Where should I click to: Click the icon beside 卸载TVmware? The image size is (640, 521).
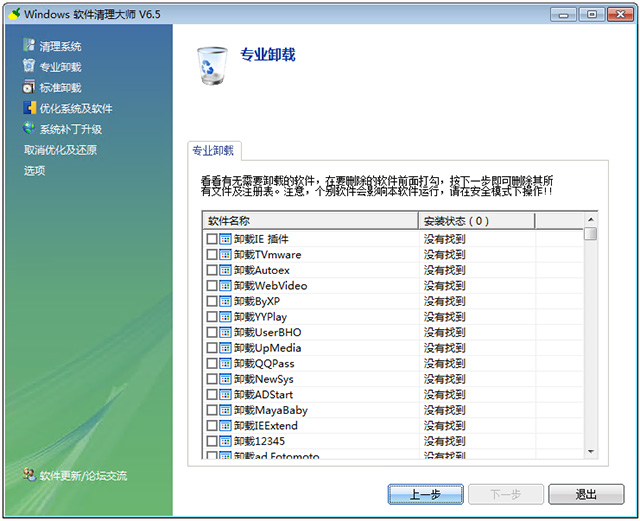225,254
